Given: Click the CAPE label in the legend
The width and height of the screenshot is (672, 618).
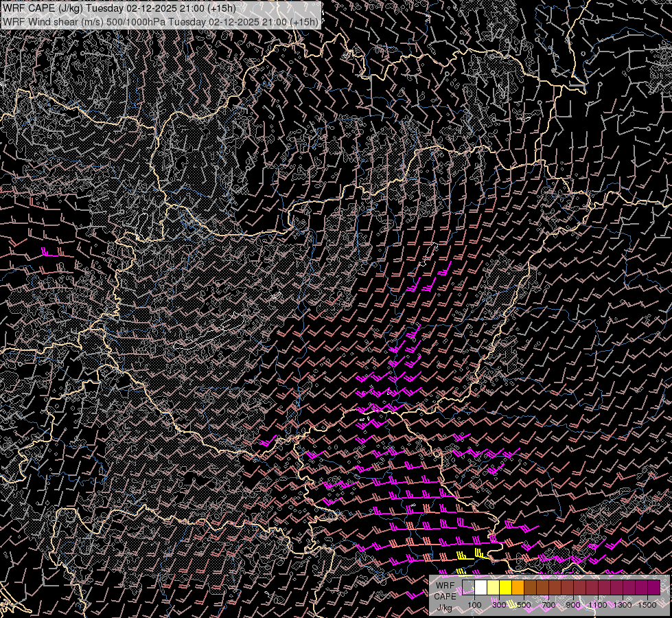Looking at the screenshot, I should point(445,596).
